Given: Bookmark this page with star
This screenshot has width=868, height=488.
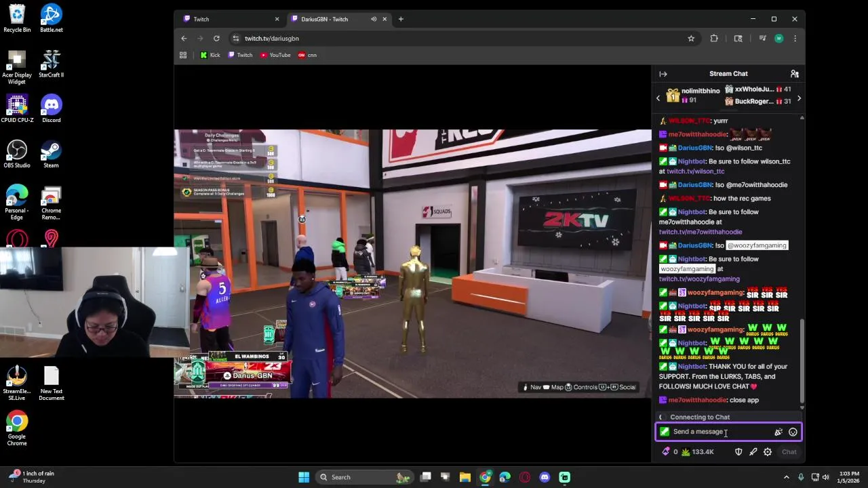Looking at the screenshot, I should pyautogui.click(x=691, y=39).
